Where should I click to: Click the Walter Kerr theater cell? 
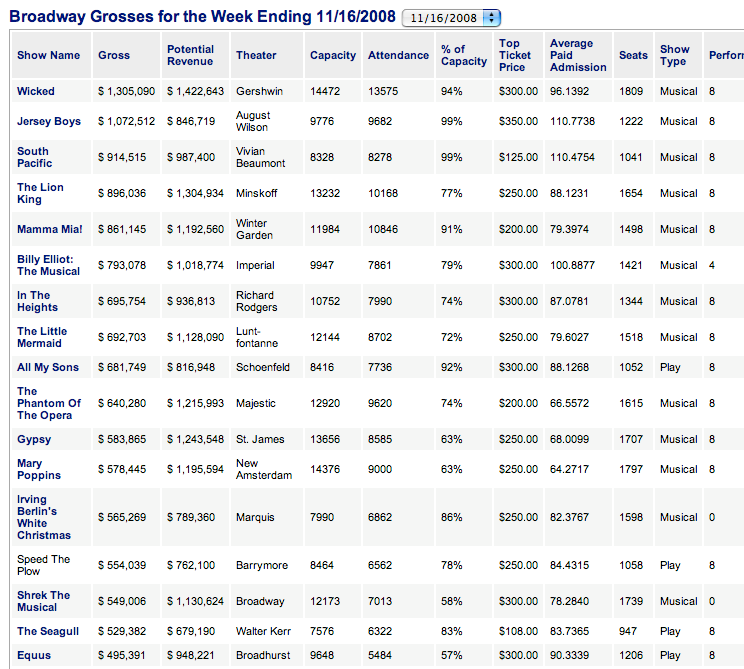263,632
